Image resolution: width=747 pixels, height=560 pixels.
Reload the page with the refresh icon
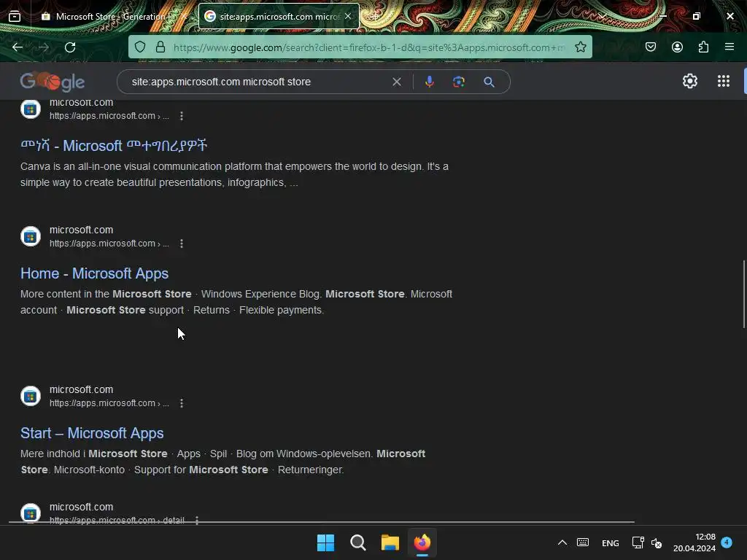[x=70, y=47]
